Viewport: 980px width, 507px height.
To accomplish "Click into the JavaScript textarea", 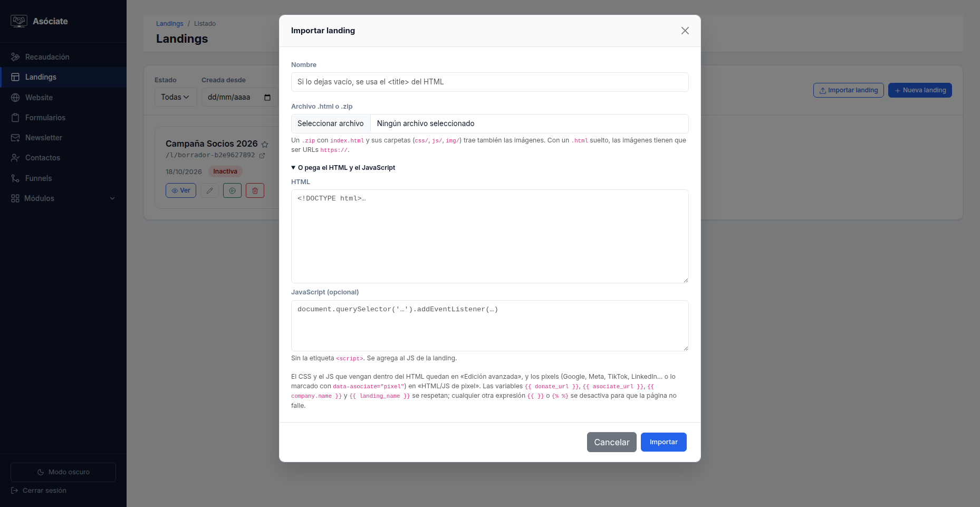I will [x=490, y=326].
